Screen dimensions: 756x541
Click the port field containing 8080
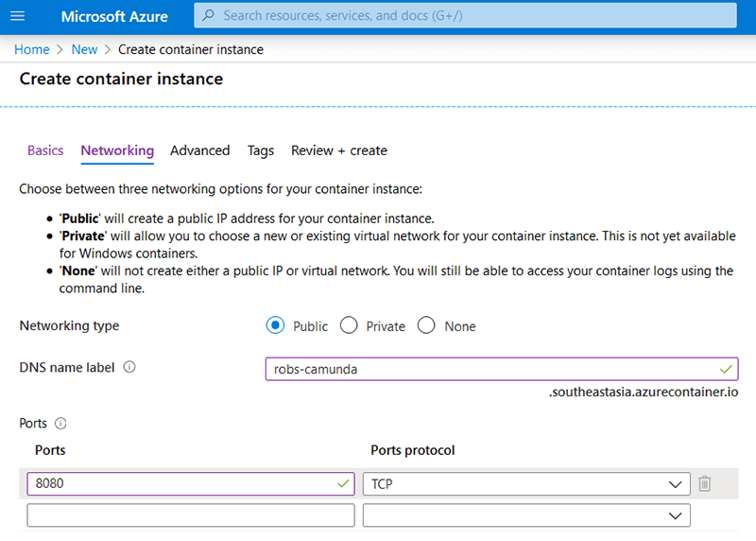[191, 483]
